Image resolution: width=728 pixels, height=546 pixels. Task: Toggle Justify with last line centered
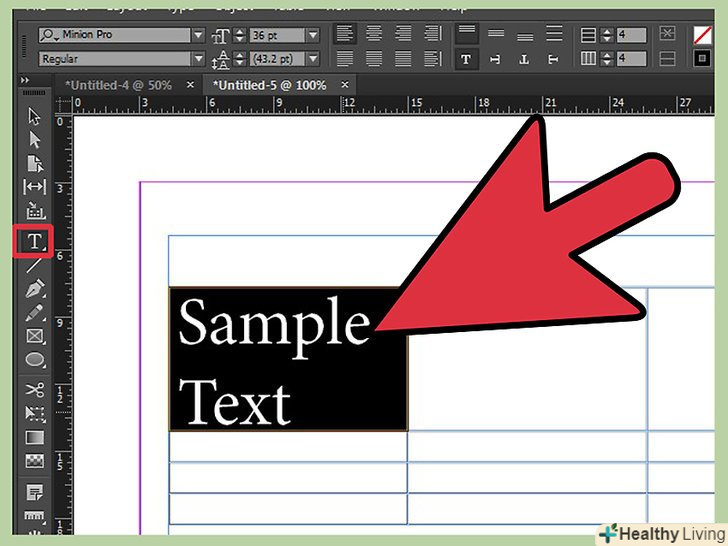tap(374, 58)
